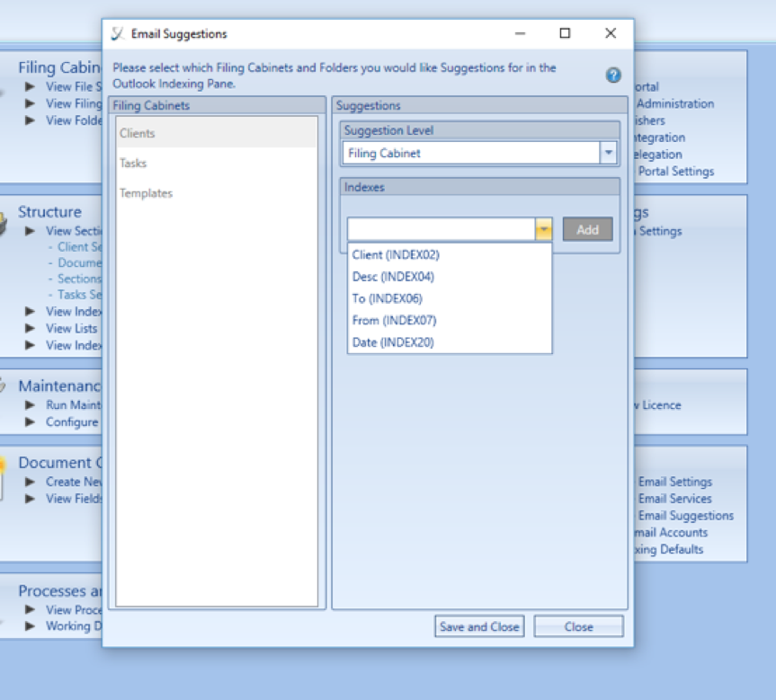Click the arrow beside View File S

tap(31, 86)
